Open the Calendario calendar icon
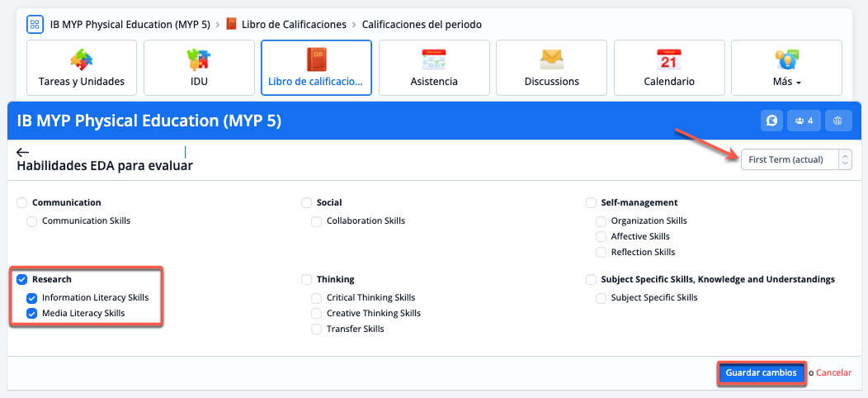 (x=668, y=59)
